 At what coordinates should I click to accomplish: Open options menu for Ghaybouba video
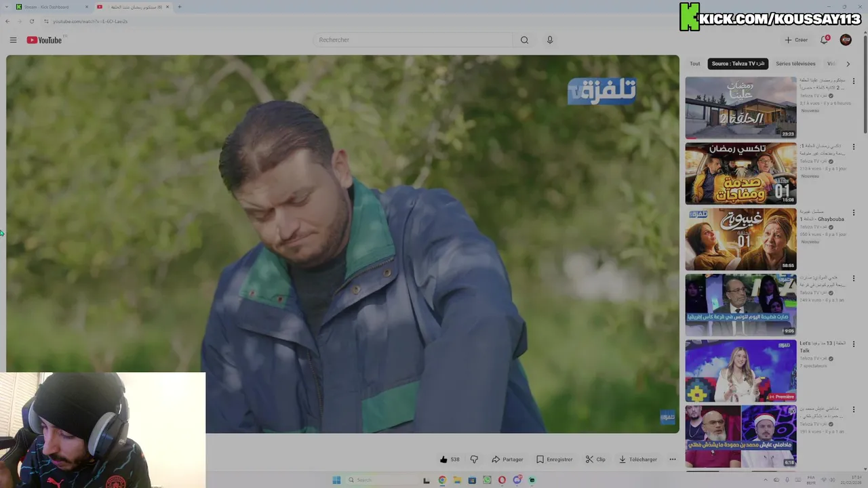click(854, 212)
